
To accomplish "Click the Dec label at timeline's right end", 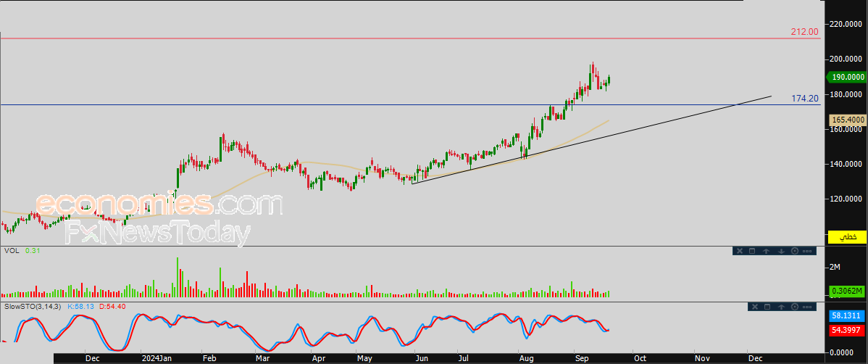I will (754, 358).
